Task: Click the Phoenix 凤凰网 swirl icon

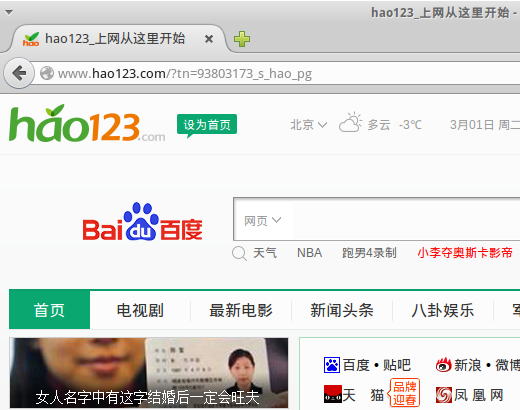Action: [444, 395]
